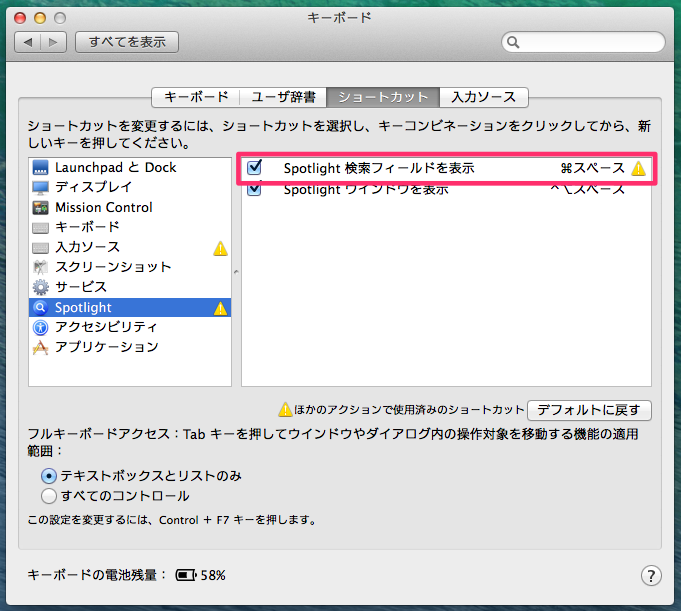Click the Launchpad と Dock icon
Screen dimensions: 681x611
coord(40,168)
